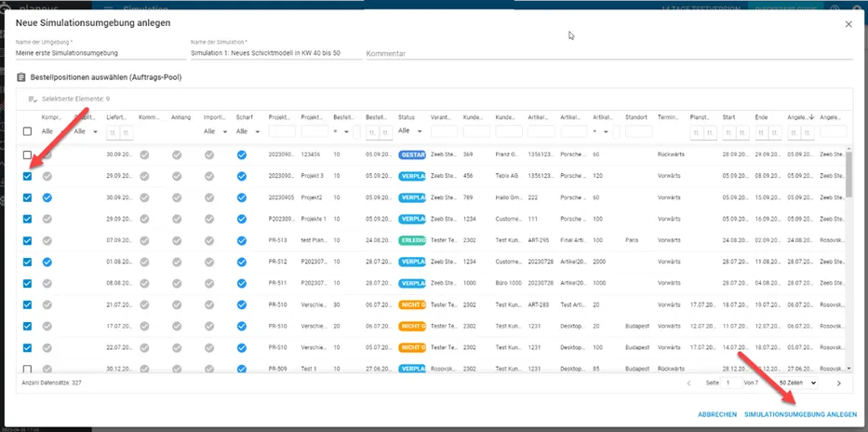
Task: Open the Kompr filter dropdown
Action: coord(54,132)
